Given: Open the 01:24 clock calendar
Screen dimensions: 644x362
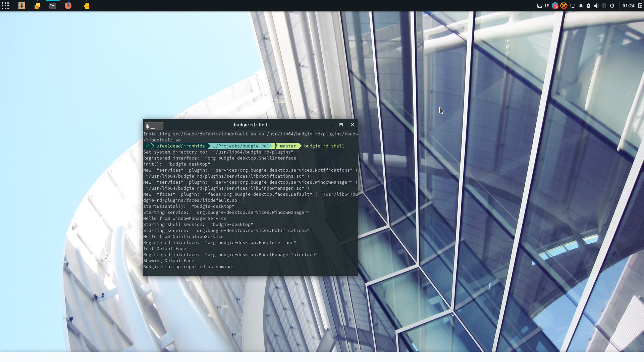Looking at the screenshot, I should click(x=628, y=6).
